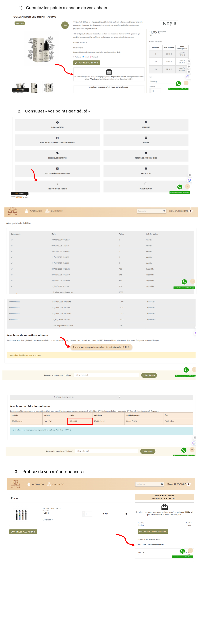
Task: Click the site logo beside NOM D'UTILISATEUR header
Action: 12,211
